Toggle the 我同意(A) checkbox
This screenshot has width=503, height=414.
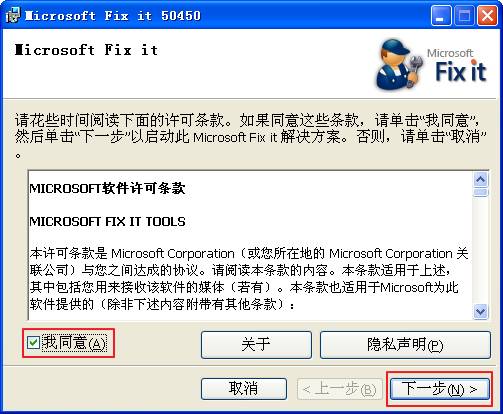pos(33,342)
